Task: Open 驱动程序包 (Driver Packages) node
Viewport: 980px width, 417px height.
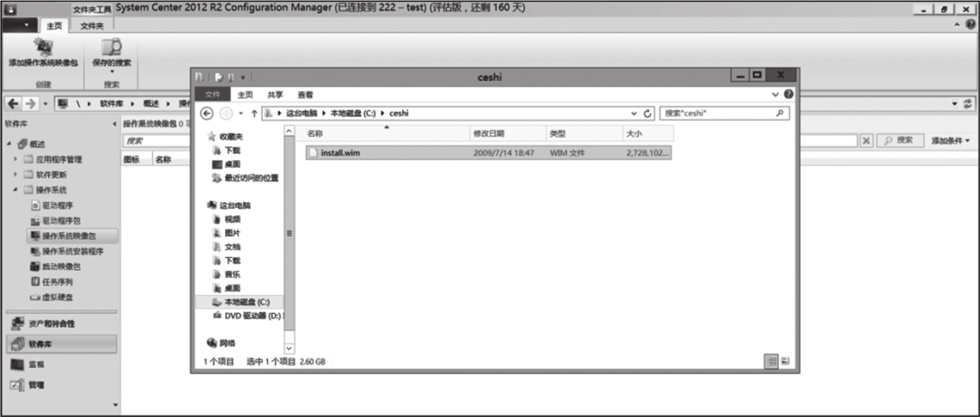Action: [x=56, y=221]
